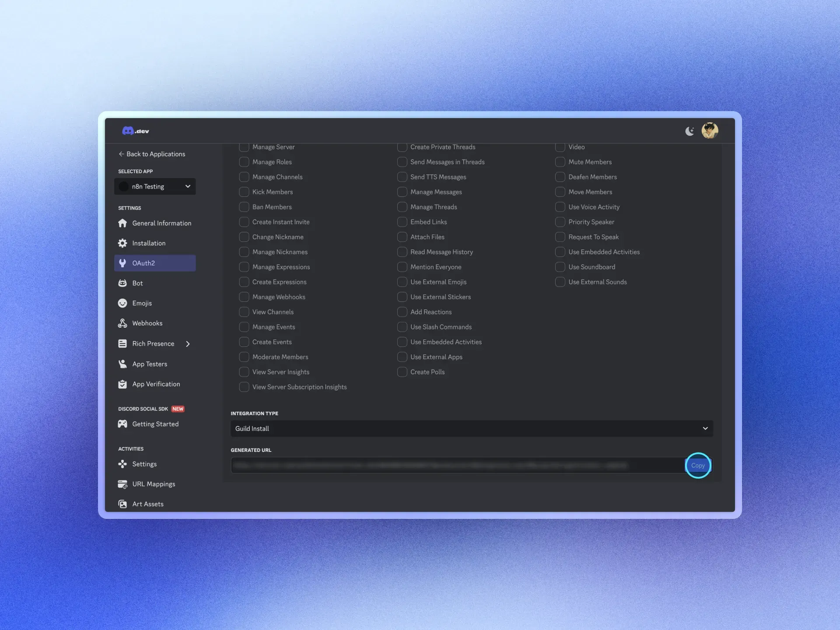Check the Manage Messages permission
The height and width of the screenshot is (630, 840).
(402, 192)
